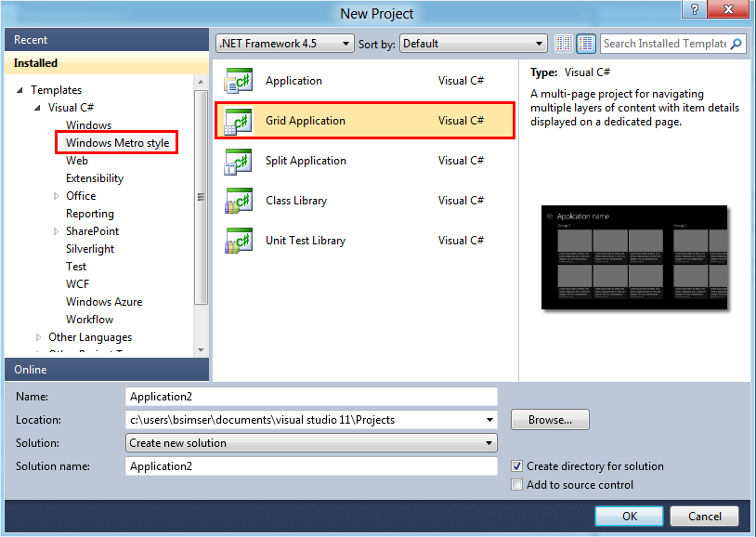Image resolution: width=756 pixels, height=537 pixels.
Task: Open the dialog help question mark
Action: [695, 9]
